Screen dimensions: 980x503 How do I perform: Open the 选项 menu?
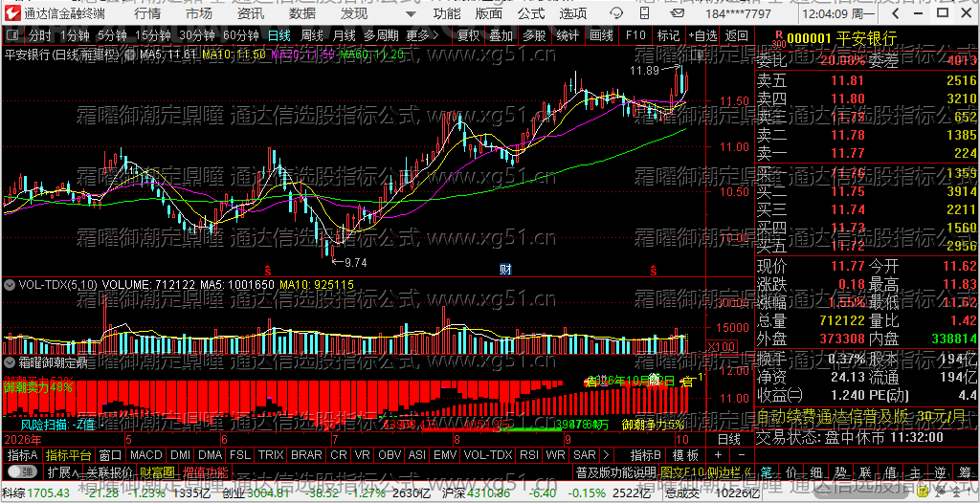click(x=572, y=13)
